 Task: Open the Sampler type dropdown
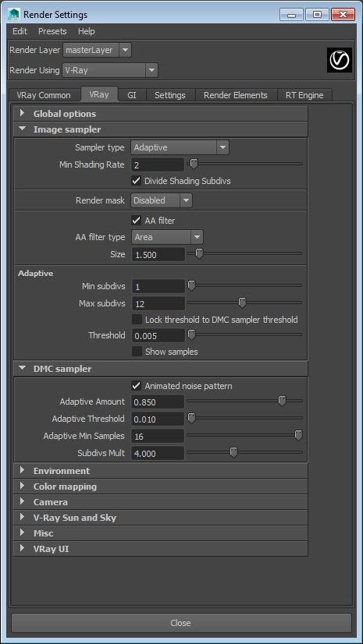click(180, 147)
